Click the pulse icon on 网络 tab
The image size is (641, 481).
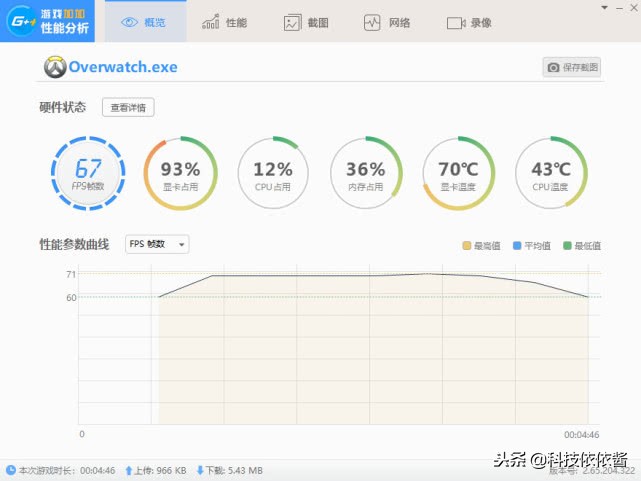pos(372,22)
